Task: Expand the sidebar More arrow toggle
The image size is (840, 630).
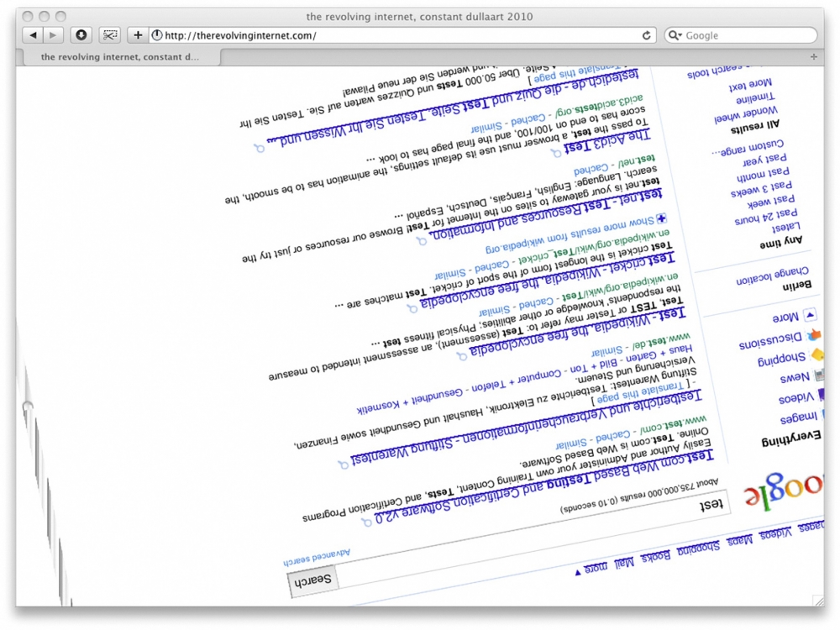Action: 810,316
